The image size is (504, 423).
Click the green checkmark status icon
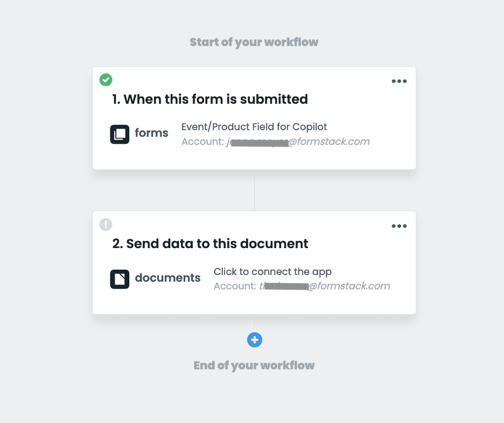pos(106,80)
